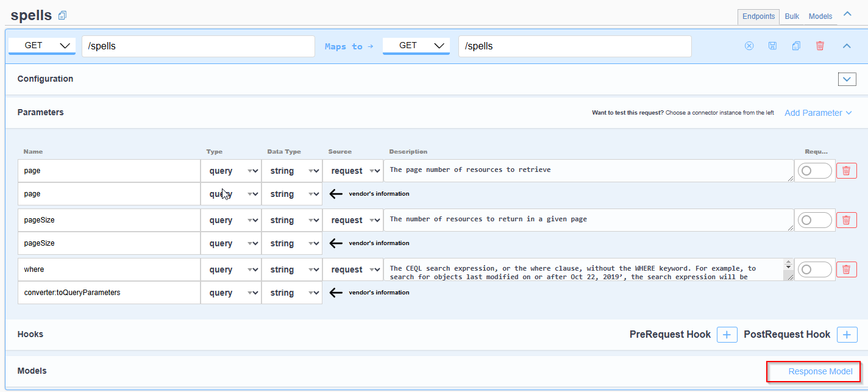The height and width of the screenshot is (392, 868).
Task: Add a PostRequest Hook
Action: click(x=847, y=334)
